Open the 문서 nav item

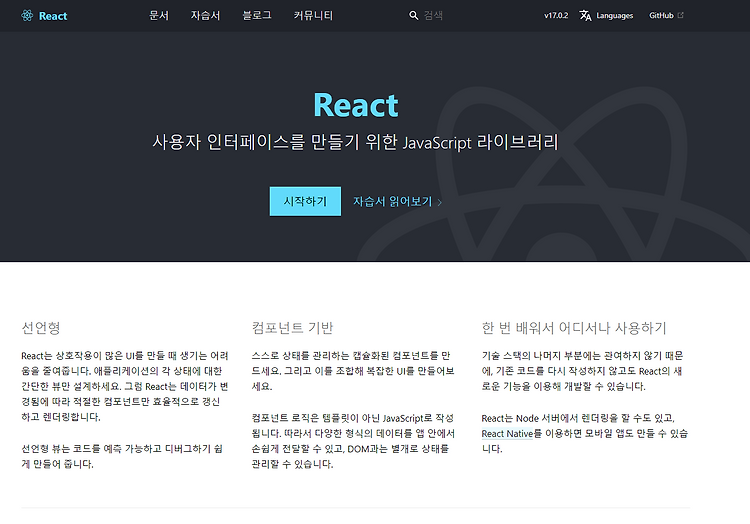coord(159,15)
